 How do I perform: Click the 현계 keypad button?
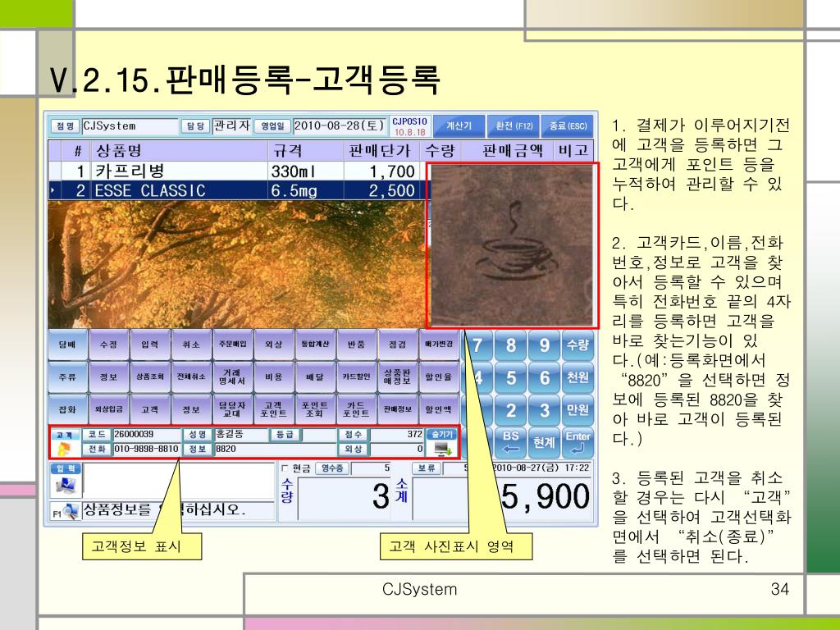click(x=545, y=442)
